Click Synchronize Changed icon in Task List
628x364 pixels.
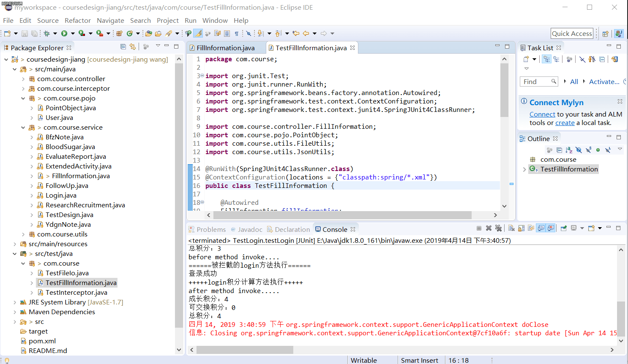point(614,59)
